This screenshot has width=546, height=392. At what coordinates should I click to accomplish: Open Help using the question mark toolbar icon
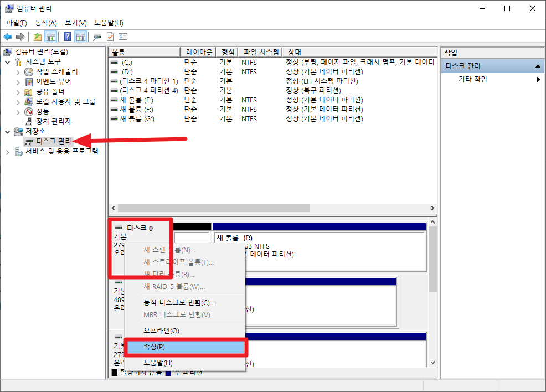point(68,37)
